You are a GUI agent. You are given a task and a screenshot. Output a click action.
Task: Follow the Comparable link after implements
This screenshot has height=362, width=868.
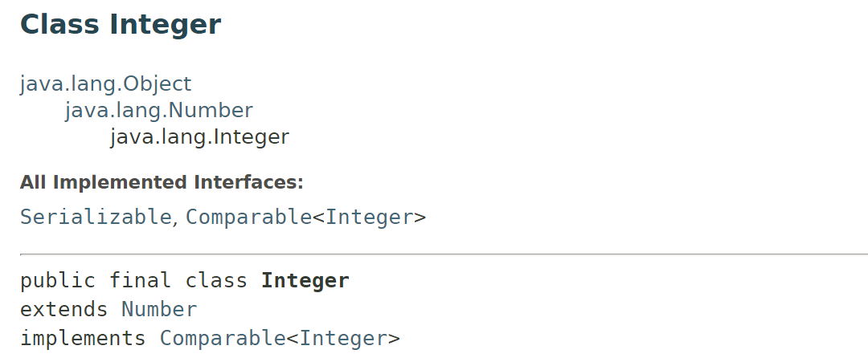click(x=223, y=338)
